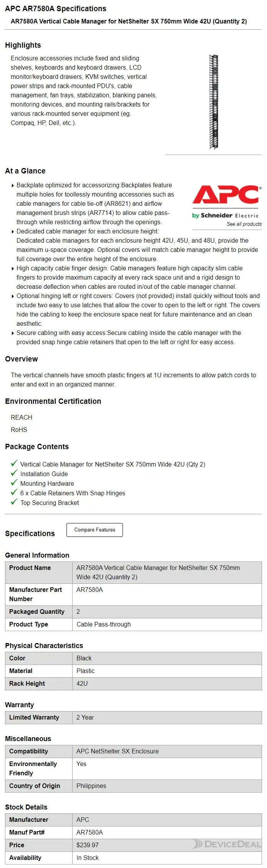This screenshot has height=868, width=267.
Task: Click the $239.97 price value
Action: point(88,845)
